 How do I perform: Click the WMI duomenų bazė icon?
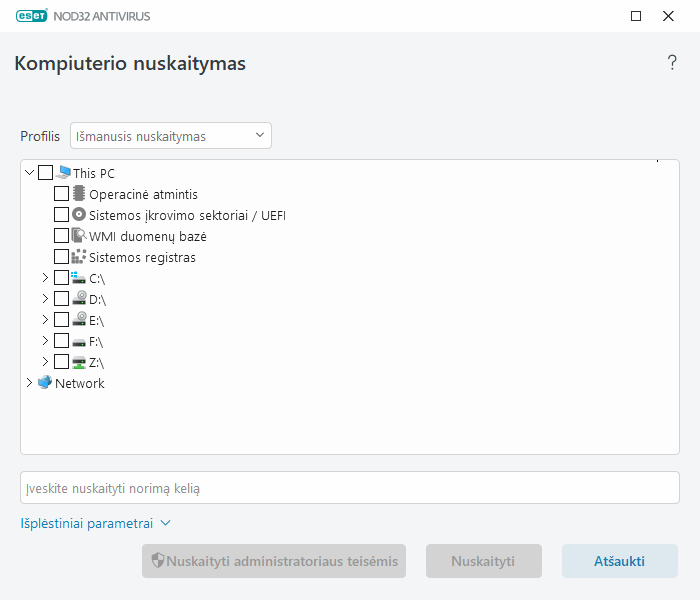(x=79, y=236)
